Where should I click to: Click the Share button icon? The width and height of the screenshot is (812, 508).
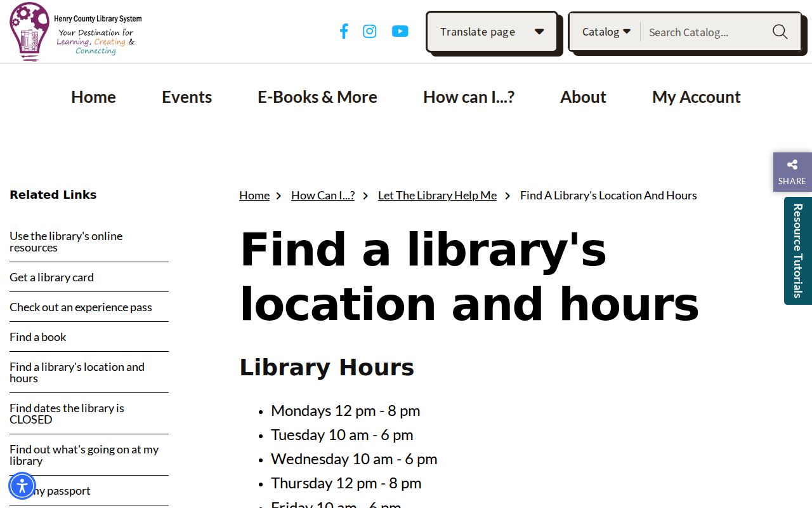(x=792, y=172)
